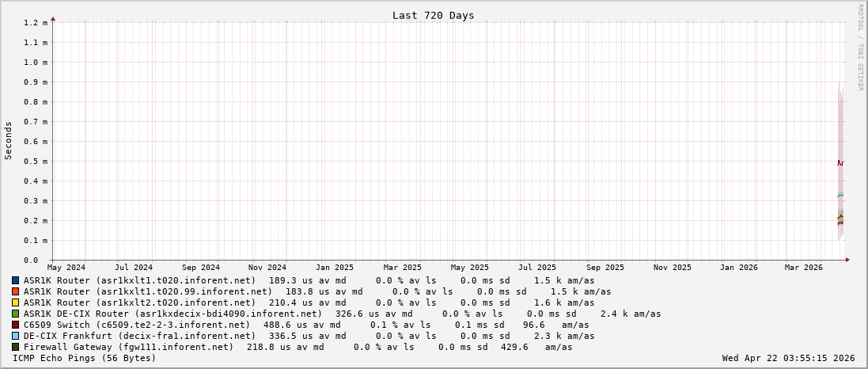Click the dark blue asr1kxlt1.t020 legend swatch
Image resolution: width=868 pixels, height=369 pixels.
click(x=16, y=280)
